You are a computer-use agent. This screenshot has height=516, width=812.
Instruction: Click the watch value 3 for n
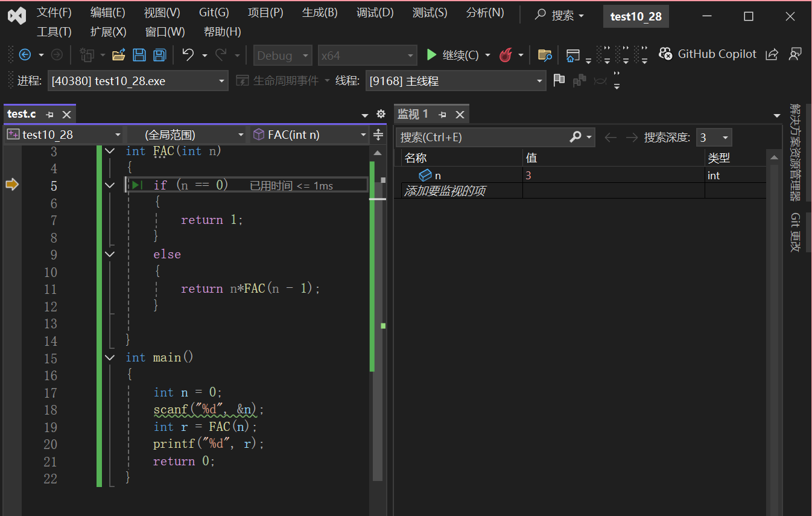point(528,176)
